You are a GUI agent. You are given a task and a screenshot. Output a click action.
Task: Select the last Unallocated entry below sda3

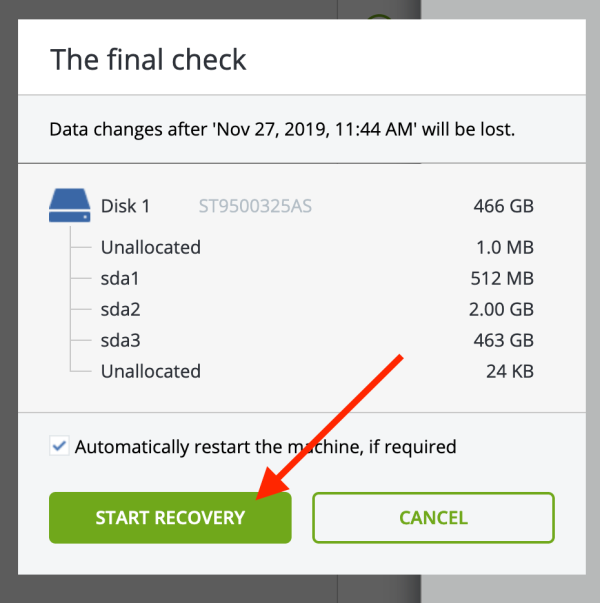pos(151,371)
